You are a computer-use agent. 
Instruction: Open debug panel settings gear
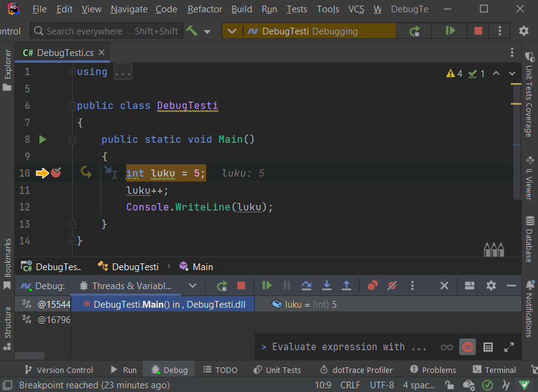(491, 286)
